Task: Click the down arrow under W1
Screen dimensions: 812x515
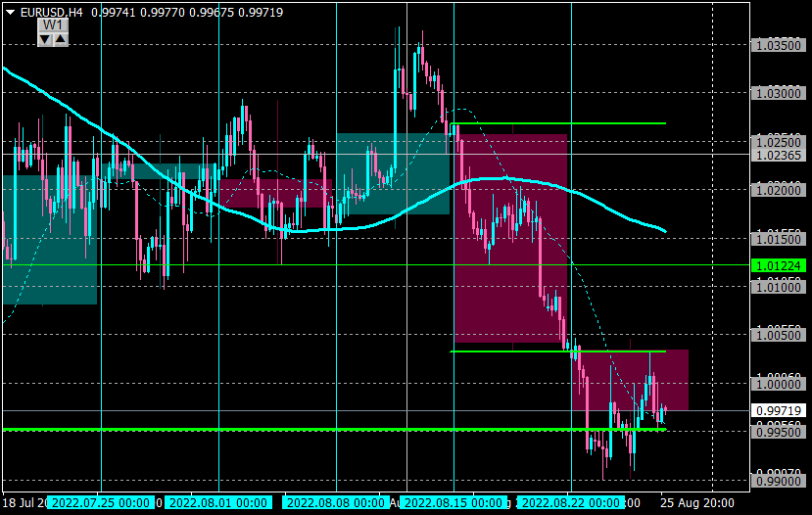Action: point(46,39)
